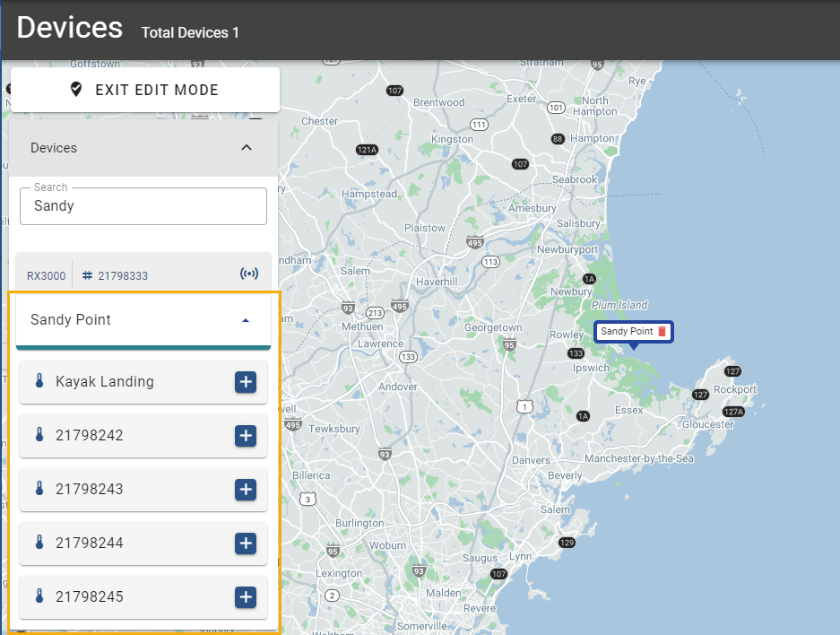Screen dimensions: 840x635
Task: Select the RX3000 label on the device card
Action: click(45, 274)
